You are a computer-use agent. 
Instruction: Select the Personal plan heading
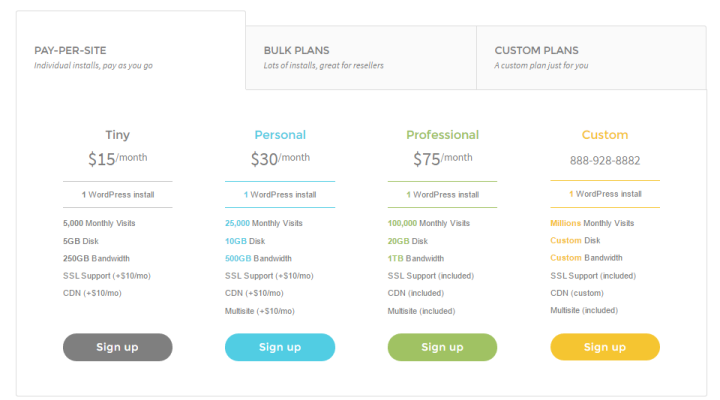point(280,135)
